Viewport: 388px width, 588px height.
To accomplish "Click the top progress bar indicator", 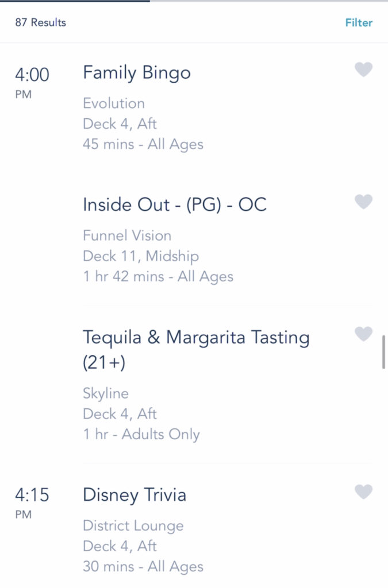I will pyautogui.click(x=75, y=1).
